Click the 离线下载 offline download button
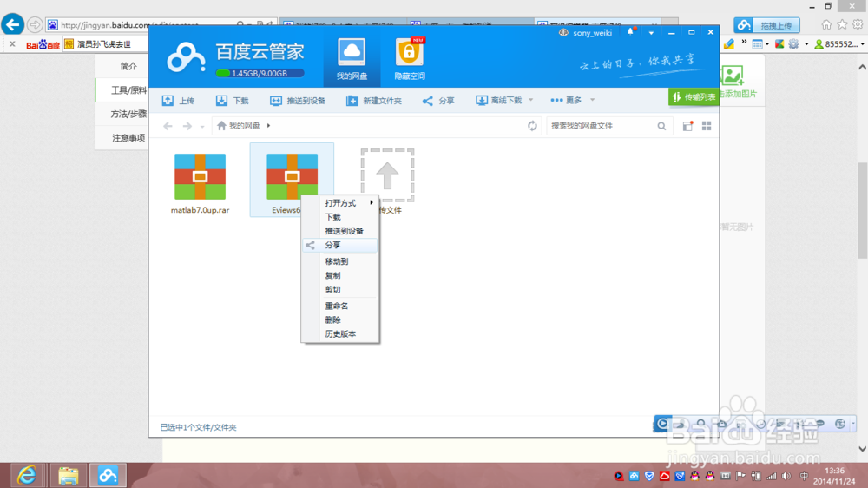868x488 pixels. (499, 100)
